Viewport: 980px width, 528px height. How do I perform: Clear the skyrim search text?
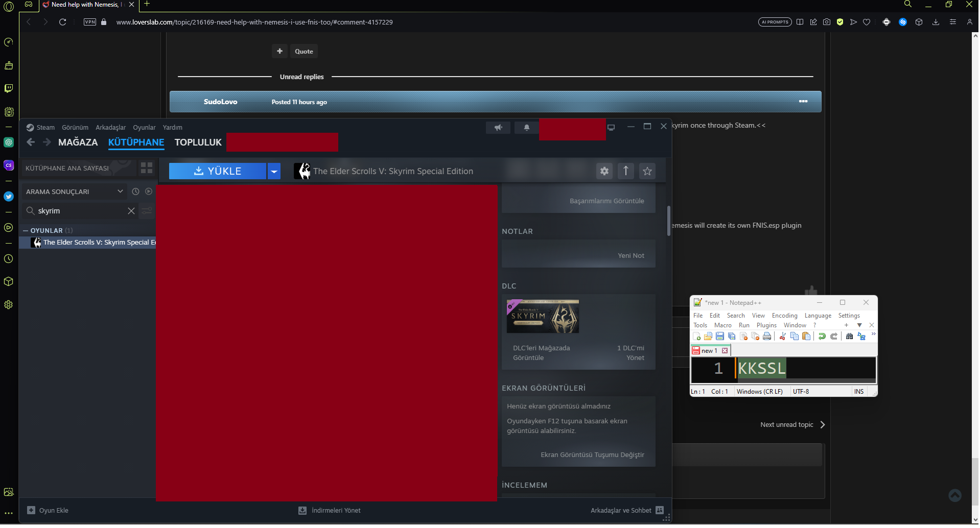point(131,211)
